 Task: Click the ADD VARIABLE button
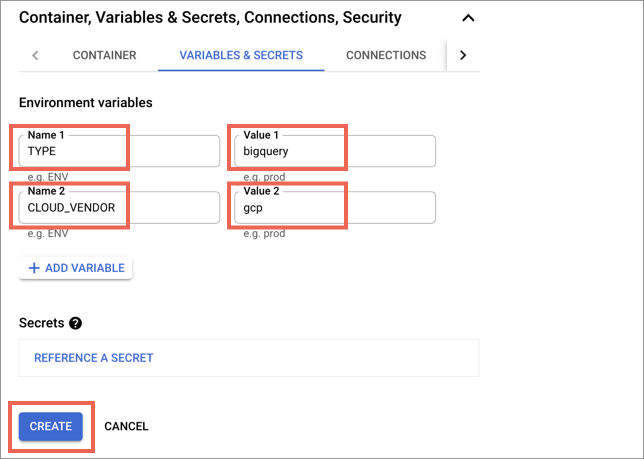[76, 268]
